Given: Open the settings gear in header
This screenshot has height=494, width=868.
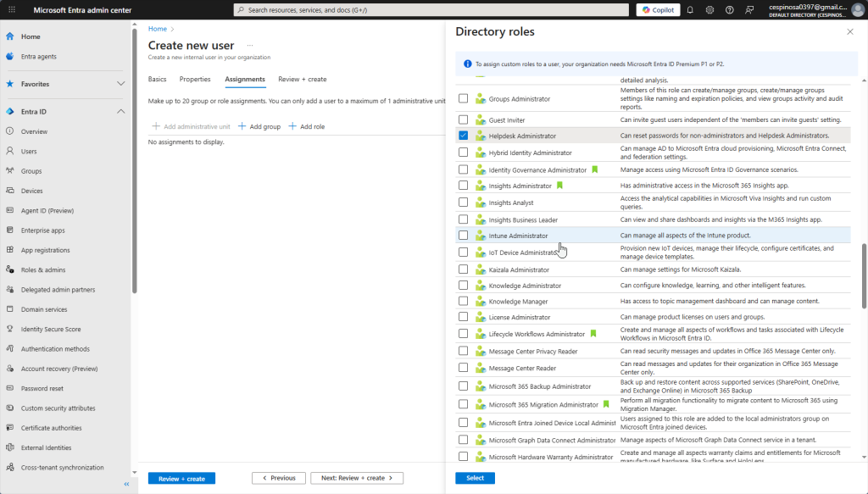Looking at the screenshot, I should [x=709, y=10].
